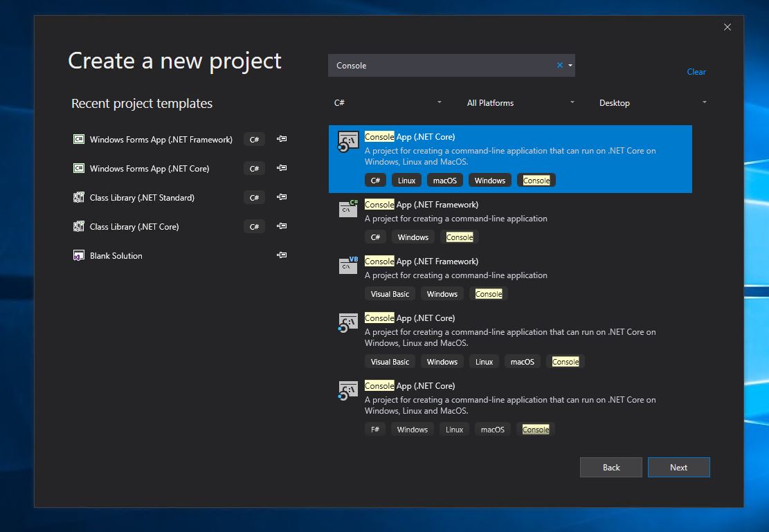769x532 pixels.
Task: Click the Back button
Action: (611, 467)
